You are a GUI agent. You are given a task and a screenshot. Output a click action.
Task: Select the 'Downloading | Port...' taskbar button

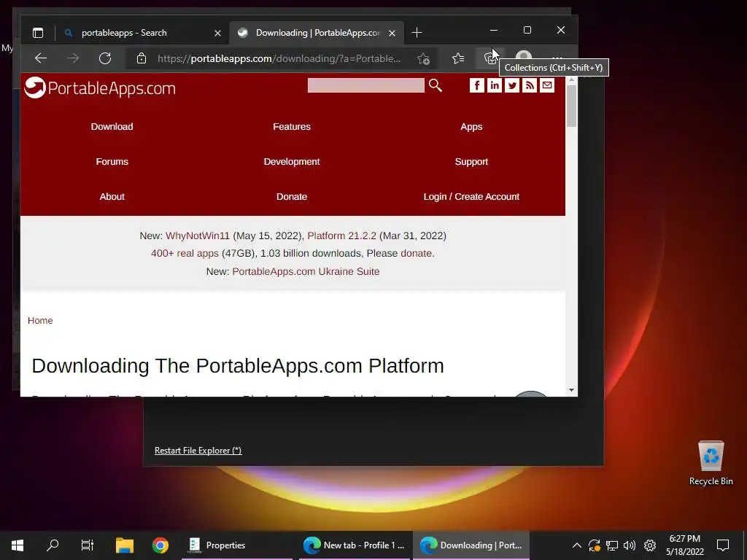click(x=471, y=545)
